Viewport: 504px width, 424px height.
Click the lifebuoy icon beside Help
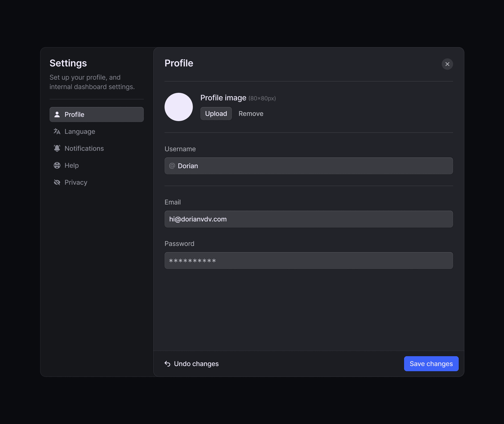point(57,165)
